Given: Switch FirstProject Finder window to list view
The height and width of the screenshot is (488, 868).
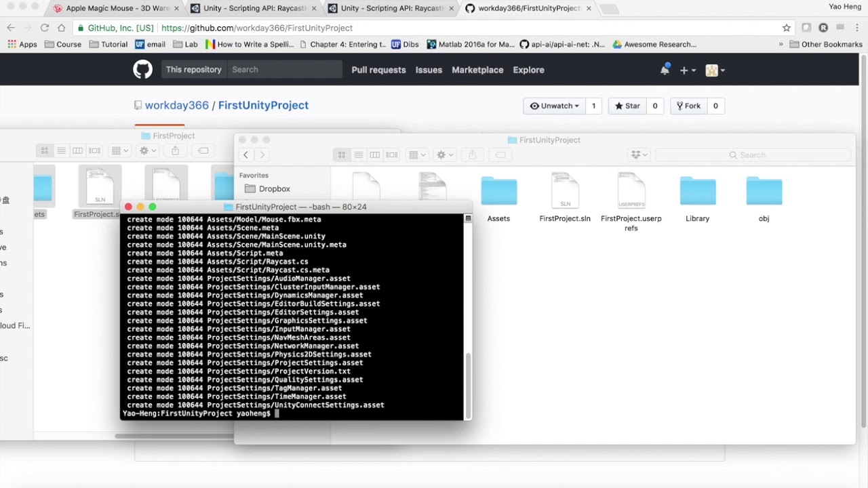Looking at the screenshot, I should [61, 150].
